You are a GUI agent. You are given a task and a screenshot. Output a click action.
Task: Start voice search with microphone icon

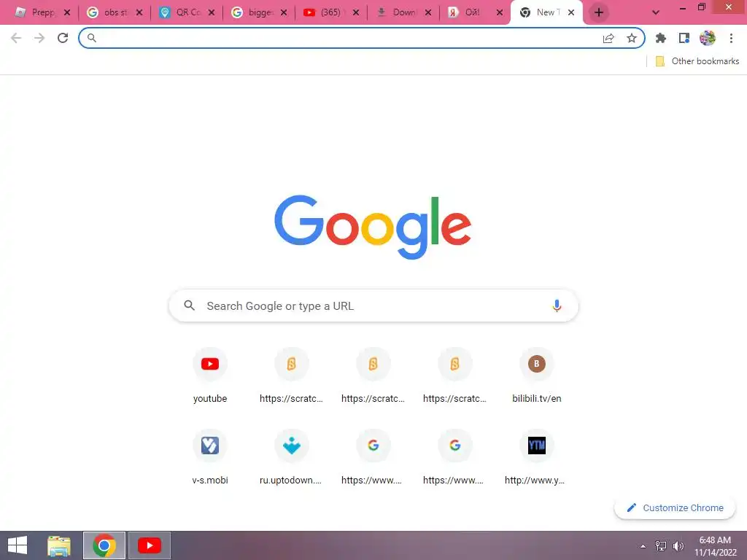tap(557, 306)
